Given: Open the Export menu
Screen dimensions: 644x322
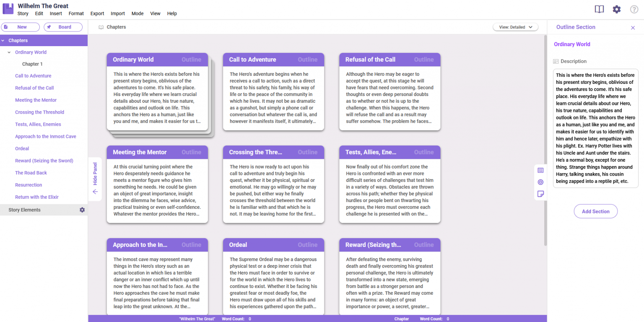Looking at the screenshot, I should pyautogui.click(x=97, y=13).
